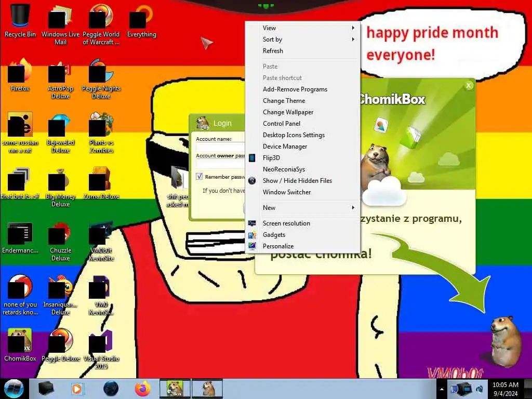
Task: Show hidden system tray icons arrow
Action: (442, 389)
